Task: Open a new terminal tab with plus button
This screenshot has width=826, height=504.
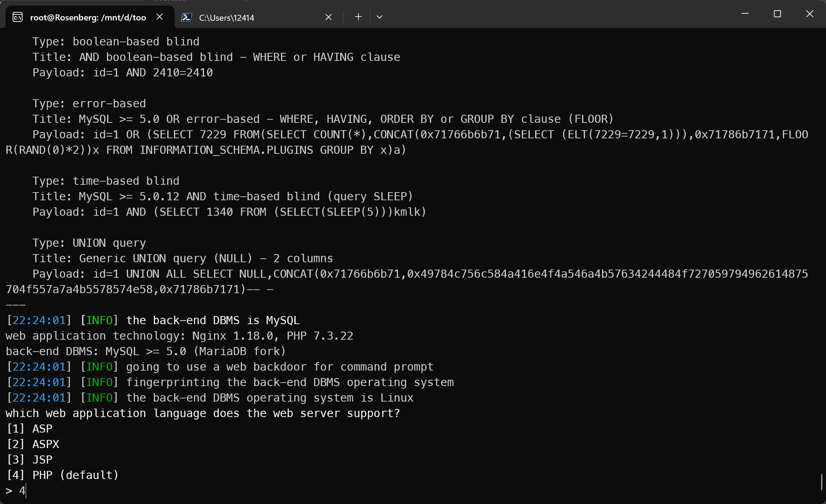Action: pos(358,17)
